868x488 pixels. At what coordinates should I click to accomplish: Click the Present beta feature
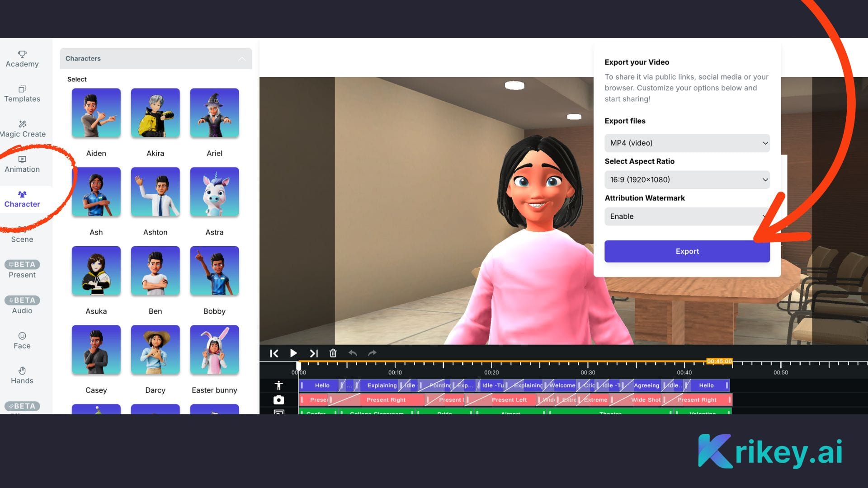(x=22, y=270)
